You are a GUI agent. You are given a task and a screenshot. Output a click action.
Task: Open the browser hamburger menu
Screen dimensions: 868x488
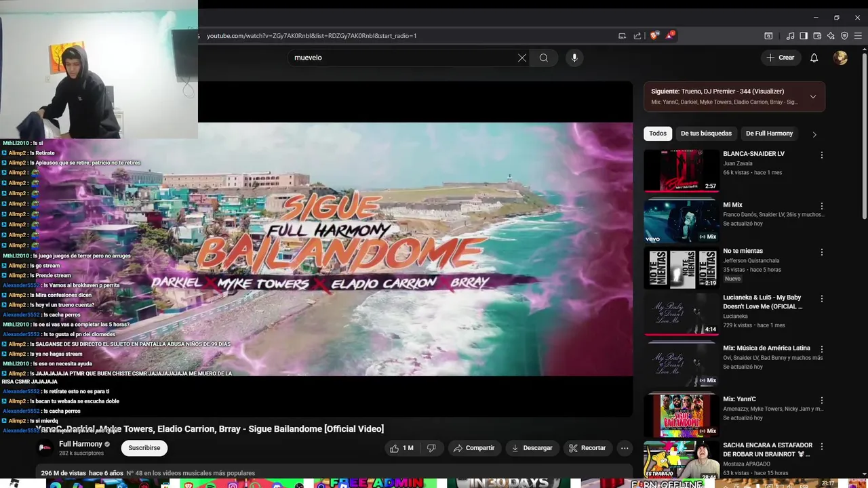[858, 36]
